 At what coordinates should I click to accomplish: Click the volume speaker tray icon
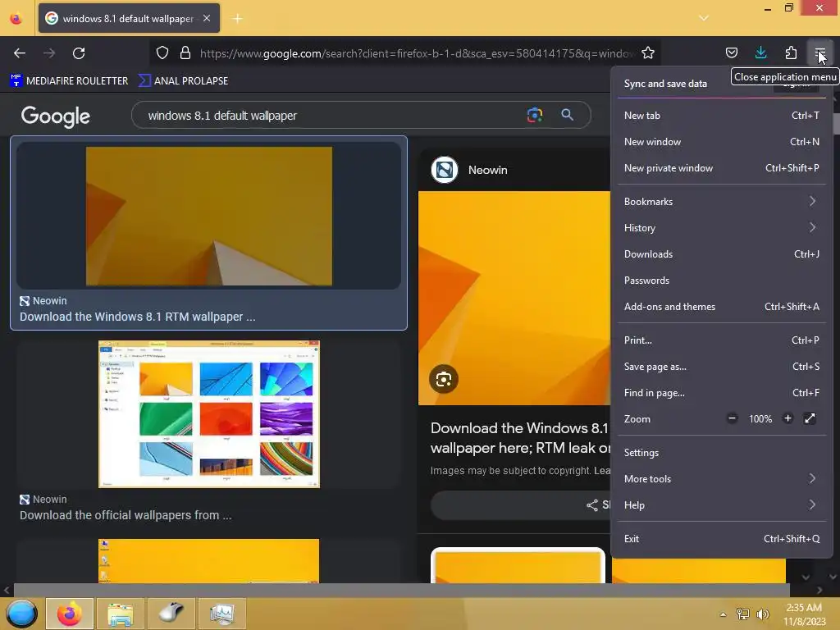click(762, 614)
